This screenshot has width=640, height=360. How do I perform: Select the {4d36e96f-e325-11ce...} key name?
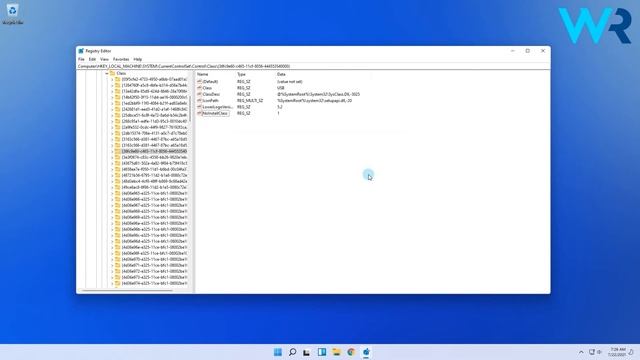tap(154, 253)
